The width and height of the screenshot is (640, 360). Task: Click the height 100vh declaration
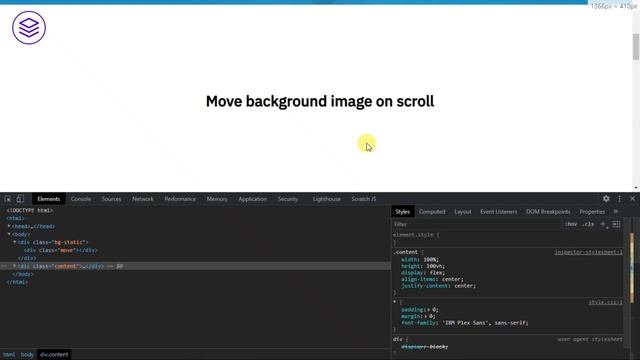tap(423, 266)
